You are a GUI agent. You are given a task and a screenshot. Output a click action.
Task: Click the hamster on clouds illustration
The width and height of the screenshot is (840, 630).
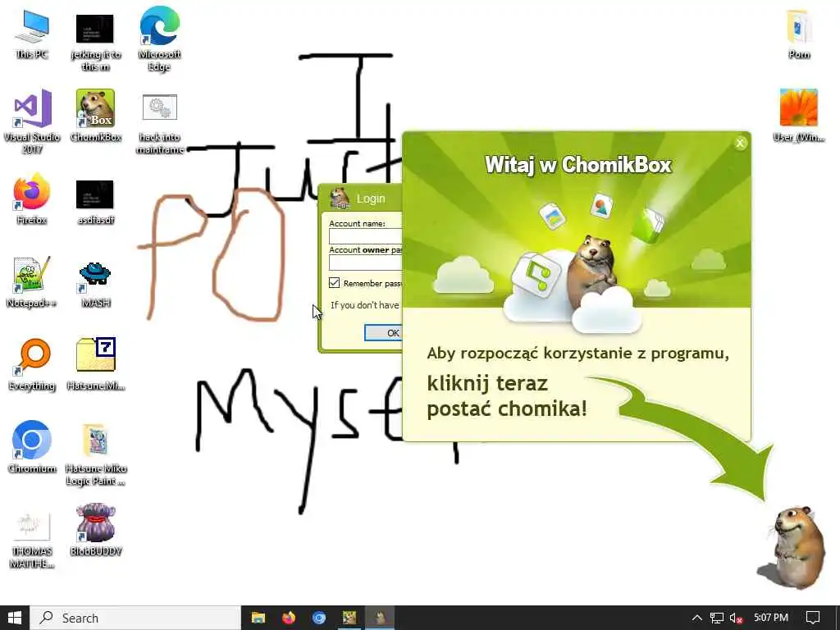(592, 273)
